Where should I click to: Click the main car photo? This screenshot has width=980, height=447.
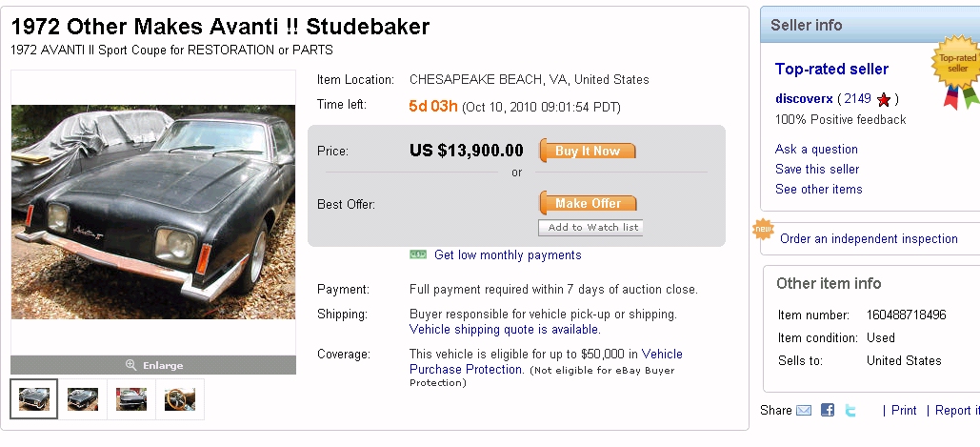coord(153,213)
